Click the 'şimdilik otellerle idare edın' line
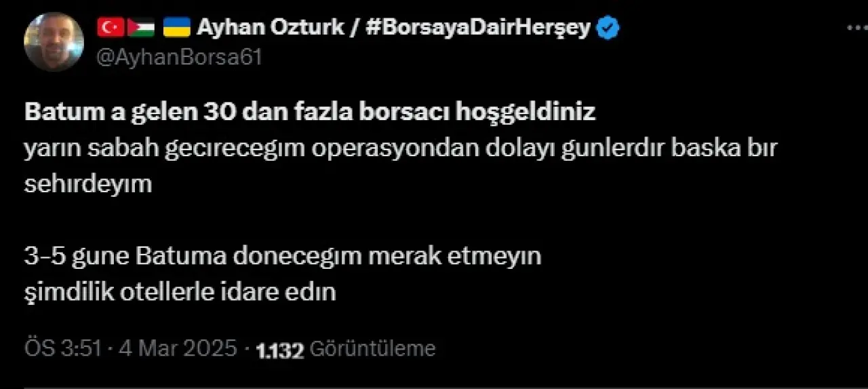 [180, 293]
